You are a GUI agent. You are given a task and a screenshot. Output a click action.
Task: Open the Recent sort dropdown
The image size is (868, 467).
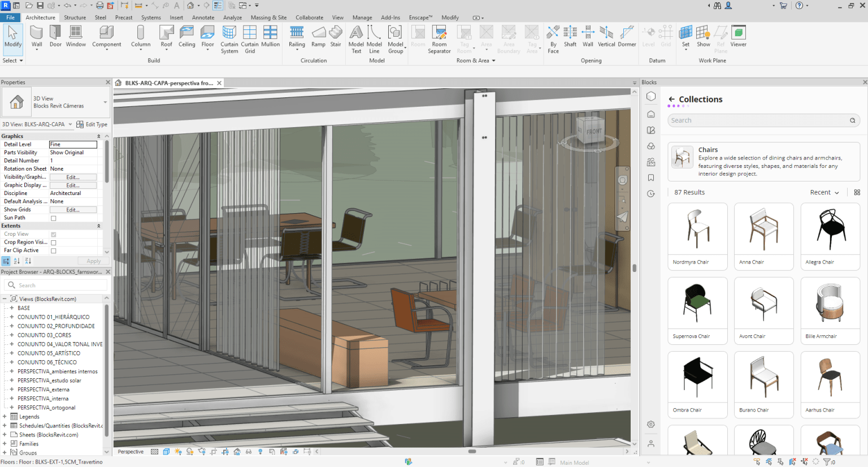tap(824, 193)
